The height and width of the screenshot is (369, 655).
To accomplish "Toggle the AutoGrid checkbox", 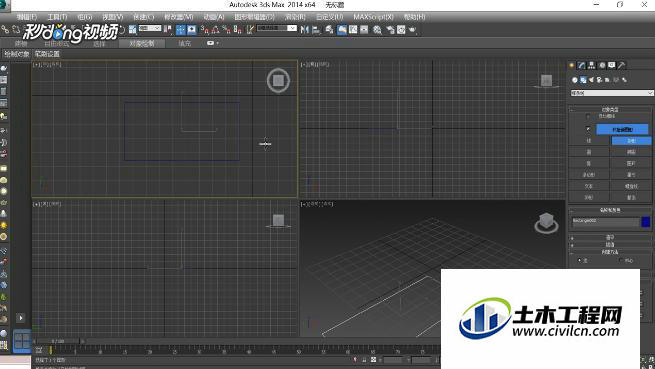I will (x=588, y=115).
